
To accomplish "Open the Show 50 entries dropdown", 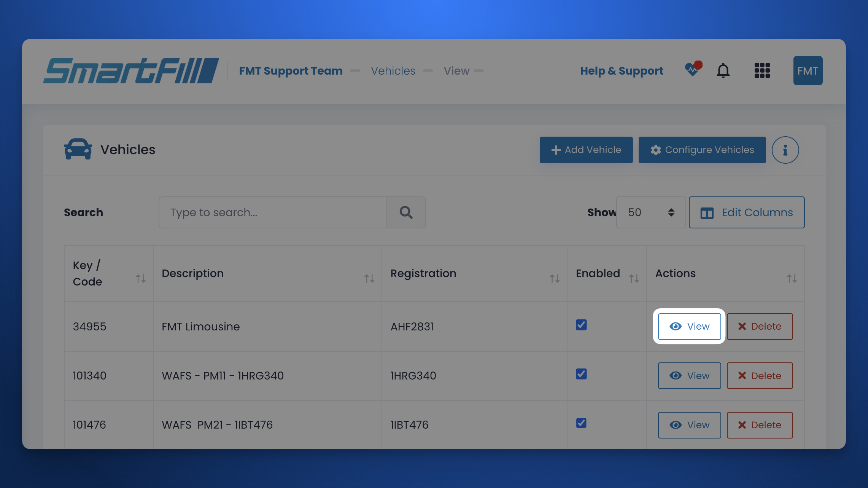I will 651,212.
